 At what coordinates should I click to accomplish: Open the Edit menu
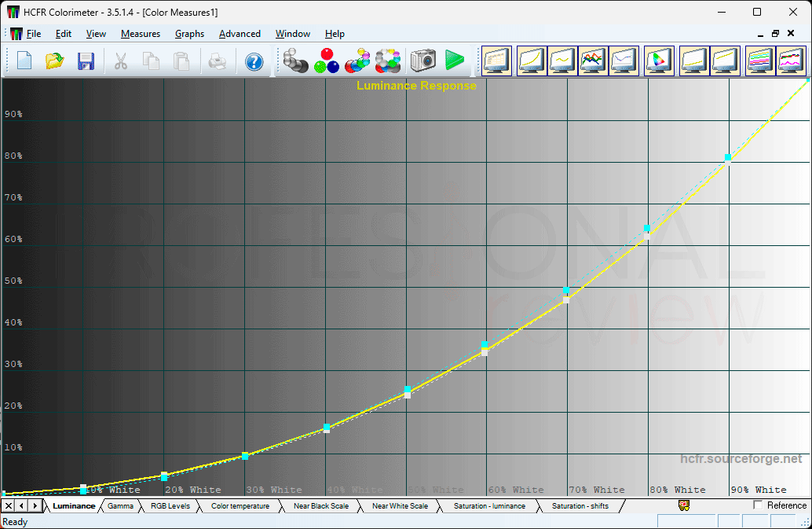click(63, 34)
